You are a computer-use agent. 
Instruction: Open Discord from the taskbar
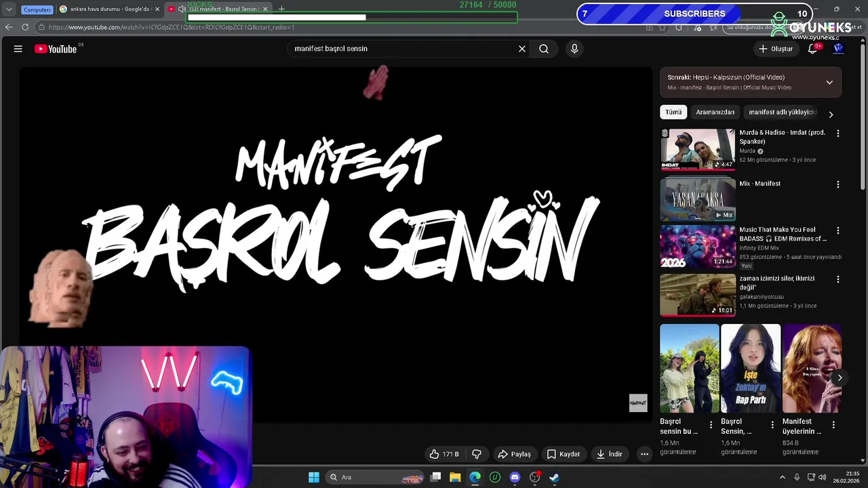pos(515,477)
